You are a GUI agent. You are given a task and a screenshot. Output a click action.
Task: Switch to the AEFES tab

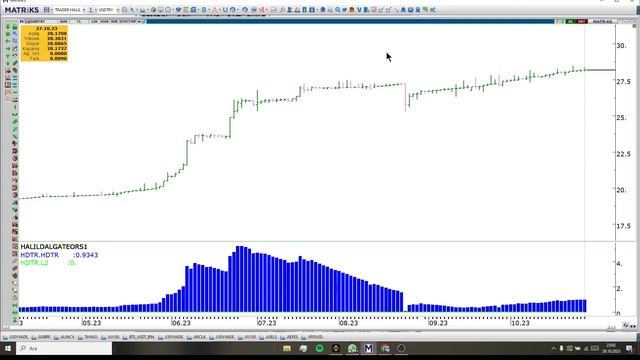[x=289, y=337]
